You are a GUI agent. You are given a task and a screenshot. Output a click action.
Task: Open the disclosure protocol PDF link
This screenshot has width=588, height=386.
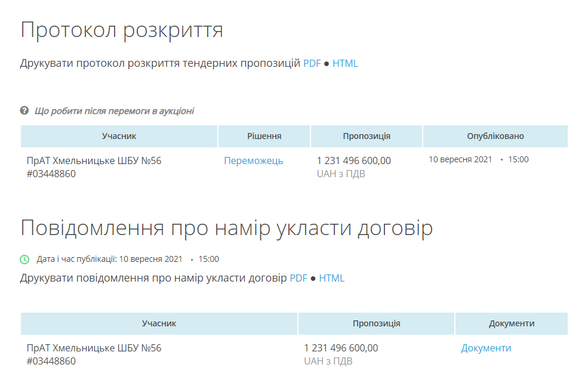312,63
